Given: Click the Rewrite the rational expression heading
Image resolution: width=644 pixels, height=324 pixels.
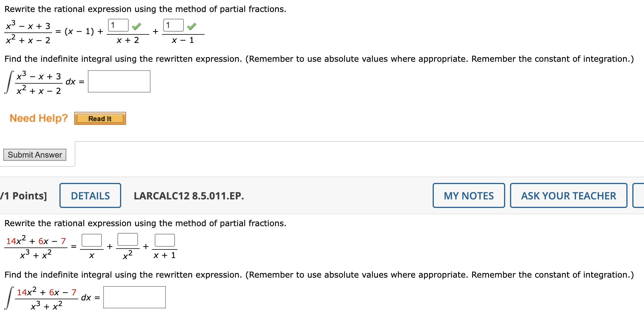Looking at the screenshot, I should coord(146,9).
